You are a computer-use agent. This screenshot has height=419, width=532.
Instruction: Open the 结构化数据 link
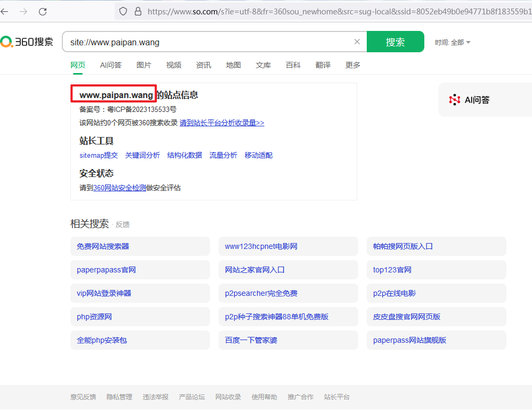pyautogui.click(x=184, y=155)
